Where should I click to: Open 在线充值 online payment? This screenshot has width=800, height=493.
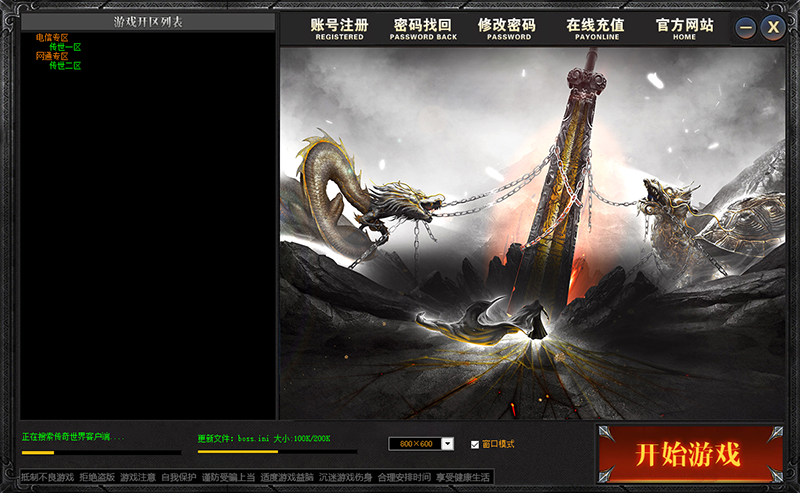(x=596, y=29)
